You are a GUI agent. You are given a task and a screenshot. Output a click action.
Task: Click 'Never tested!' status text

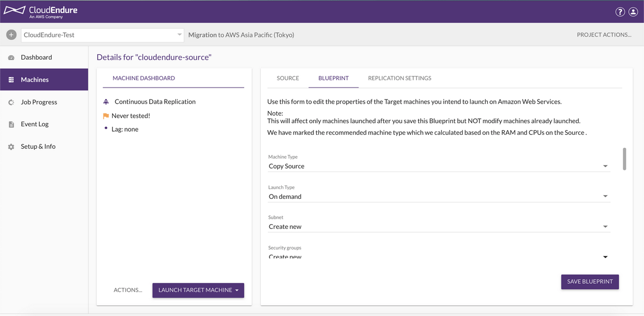(131, 116)
